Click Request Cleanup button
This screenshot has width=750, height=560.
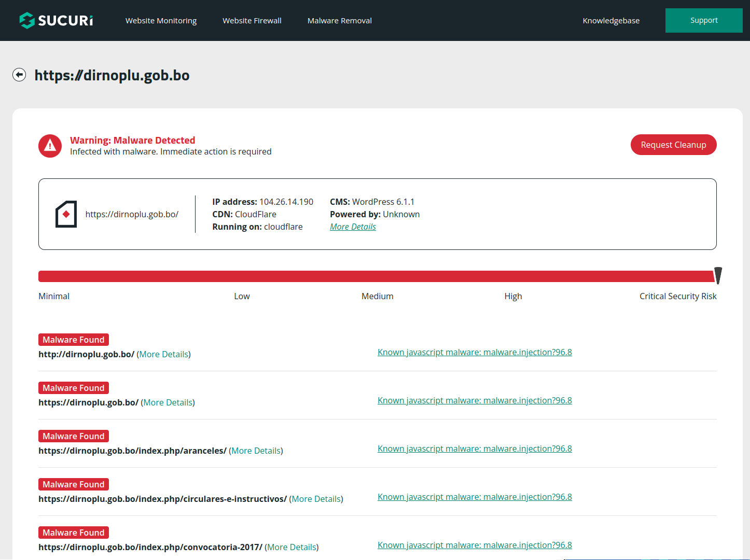point(673,145)
